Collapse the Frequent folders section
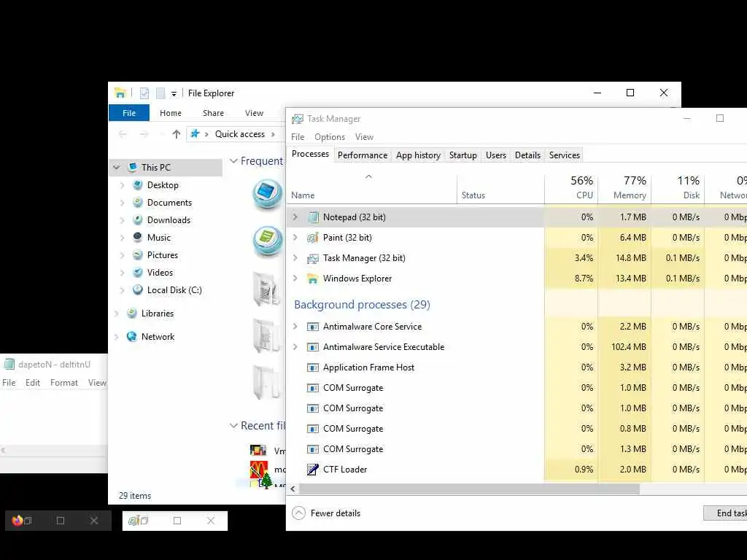Viewport: 747px width, 560px height. 234,161
